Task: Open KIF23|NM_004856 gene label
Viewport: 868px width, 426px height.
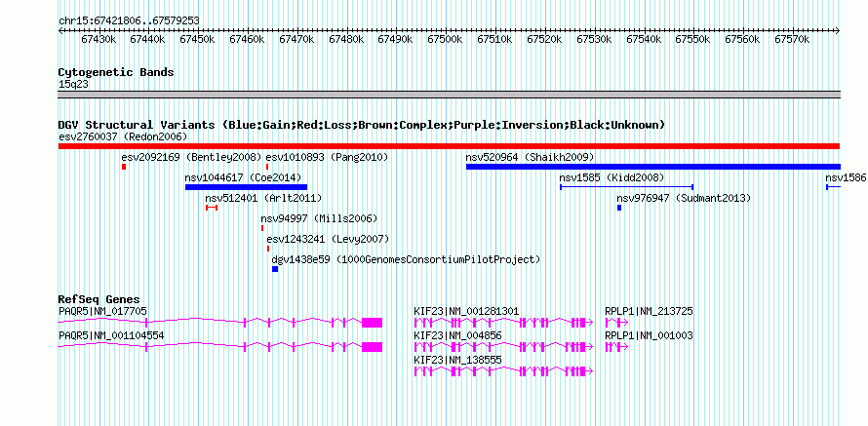Action: click(458, 335)
